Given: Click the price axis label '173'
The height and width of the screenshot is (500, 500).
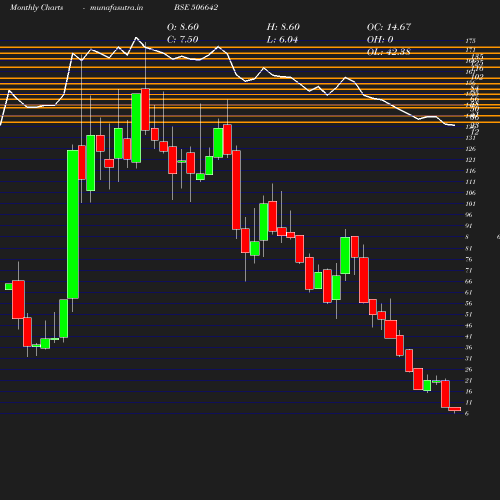Looking at the screenshot, I should point(470,41).
